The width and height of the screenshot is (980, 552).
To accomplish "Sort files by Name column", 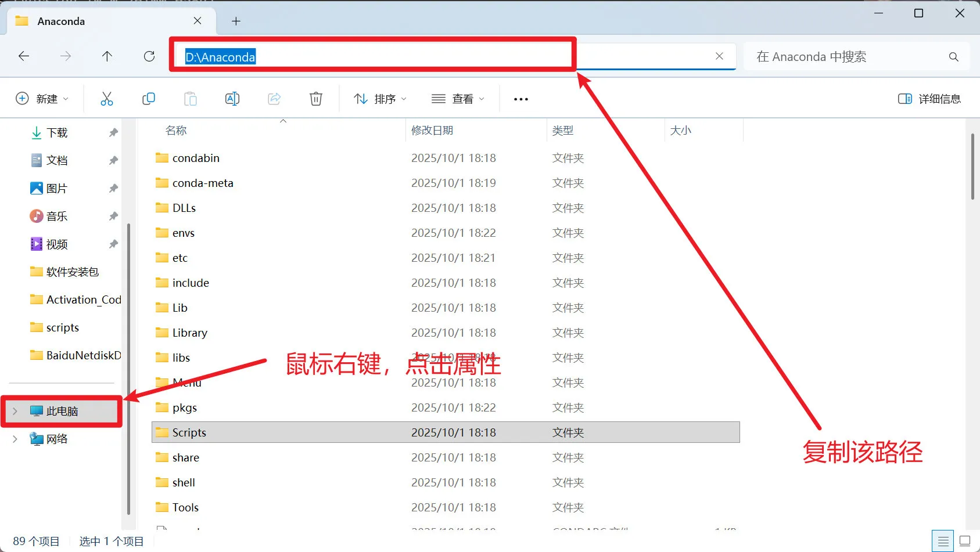I will 176,131.
